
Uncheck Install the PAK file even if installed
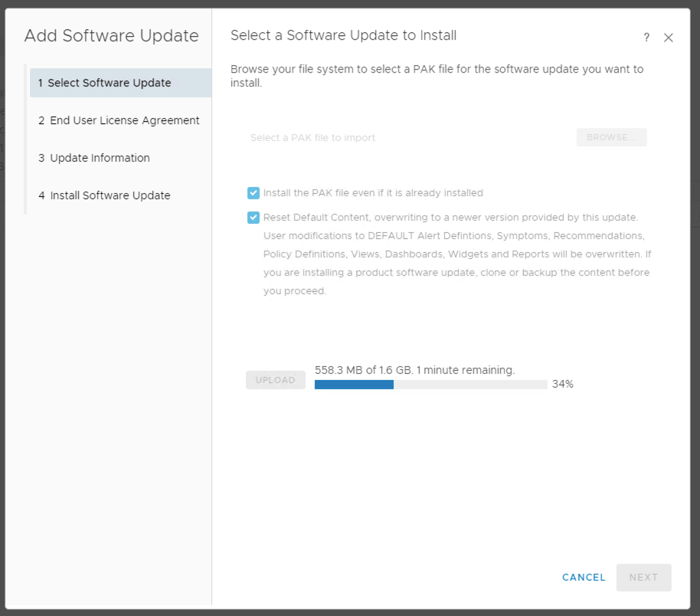pyautogui.click(x=254, y=193)
